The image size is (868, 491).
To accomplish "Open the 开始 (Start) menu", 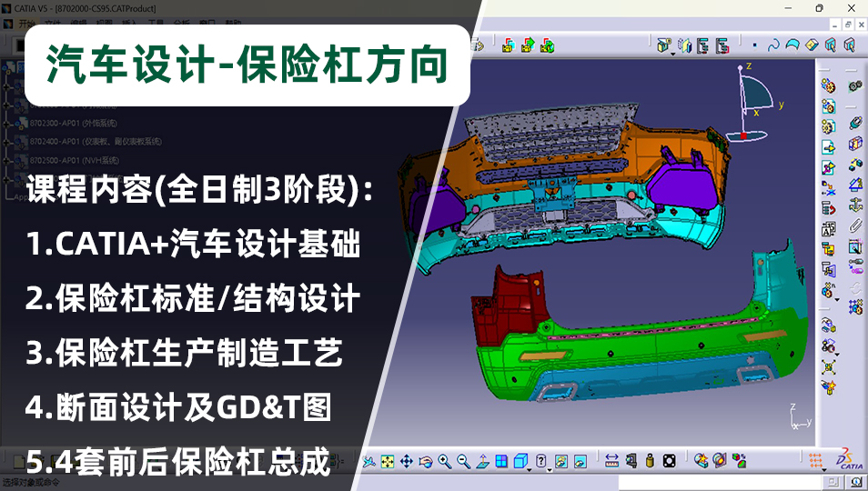I will pos(27,24).
